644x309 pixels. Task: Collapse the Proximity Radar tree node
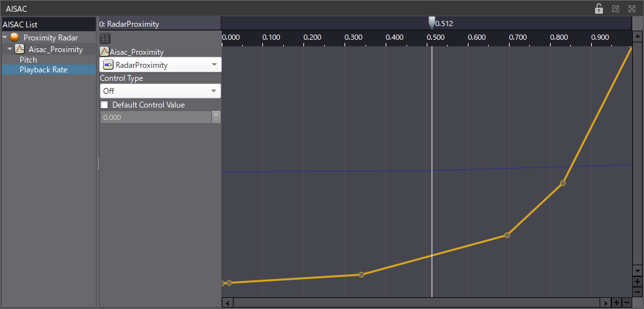click(x=5, y=37)
